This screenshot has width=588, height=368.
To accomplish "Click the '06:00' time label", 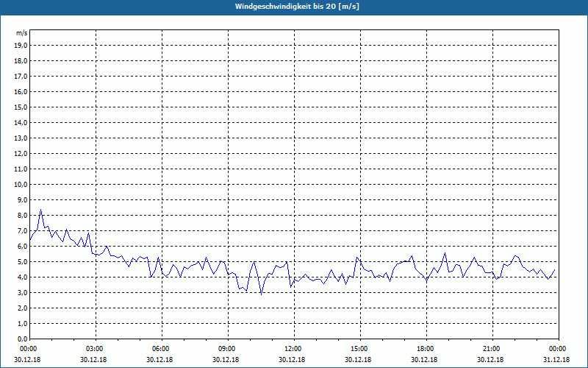I will 162,349.
